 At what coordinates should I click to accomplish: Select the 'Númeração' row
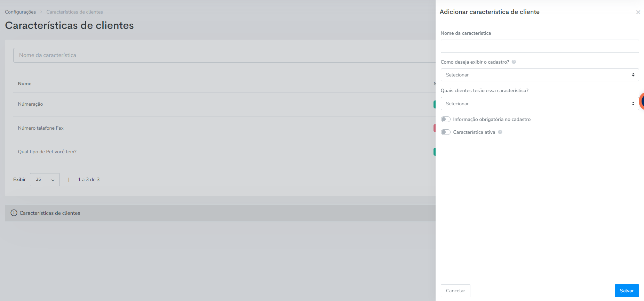[224, 104]
